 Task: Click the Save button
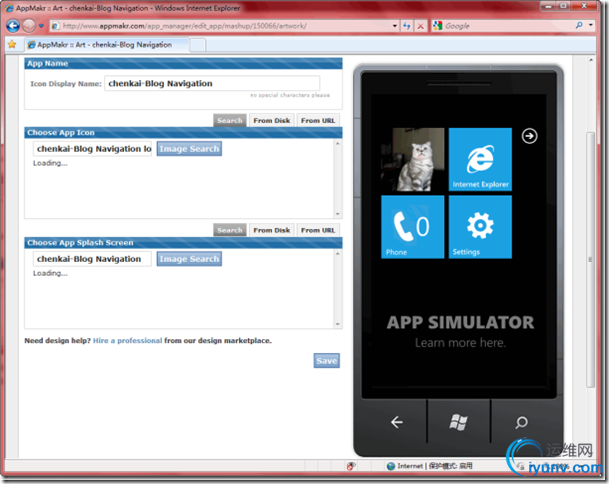coord(327,360)
